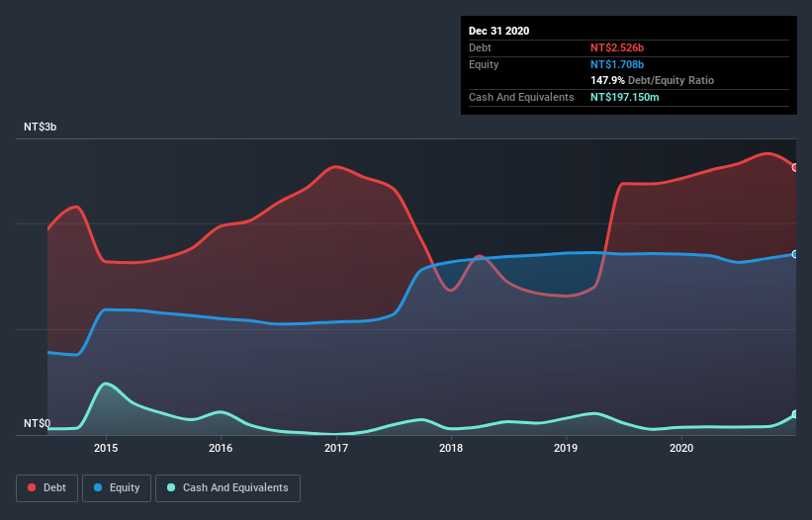Click the tooltip's Debt label
This screenshot has width=812, height=520.
pos(480,47)
